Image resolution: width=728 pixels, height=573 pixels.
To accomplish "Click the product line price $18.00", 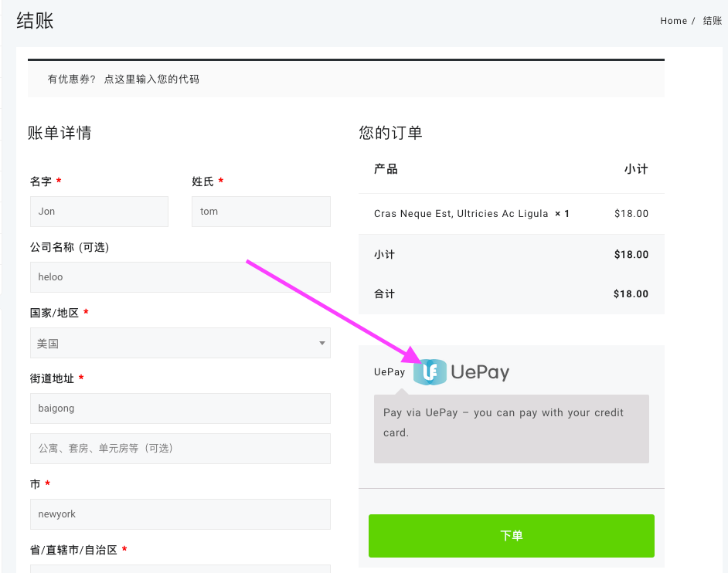I will click(631, 214).
